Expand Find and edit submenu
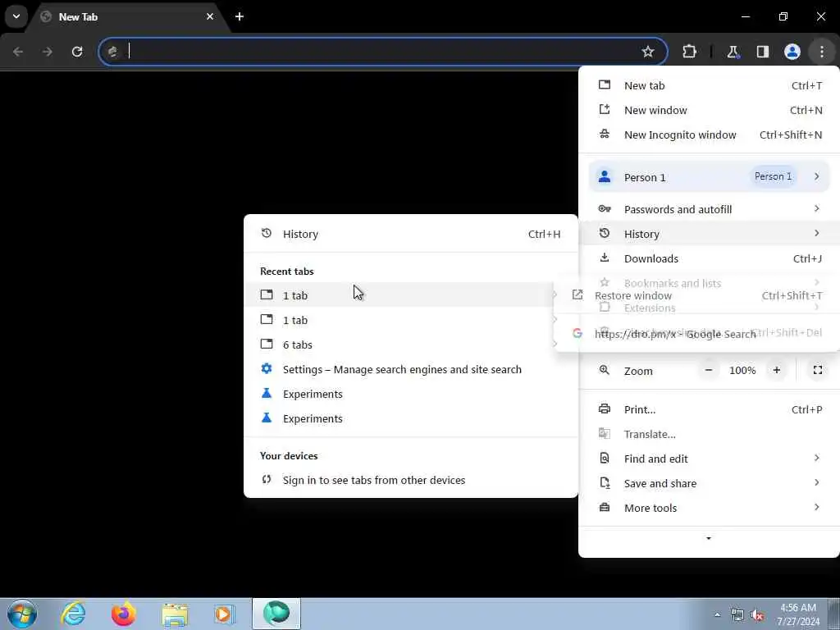This screenshot has height=630, width=840. [x=709, y=459]
